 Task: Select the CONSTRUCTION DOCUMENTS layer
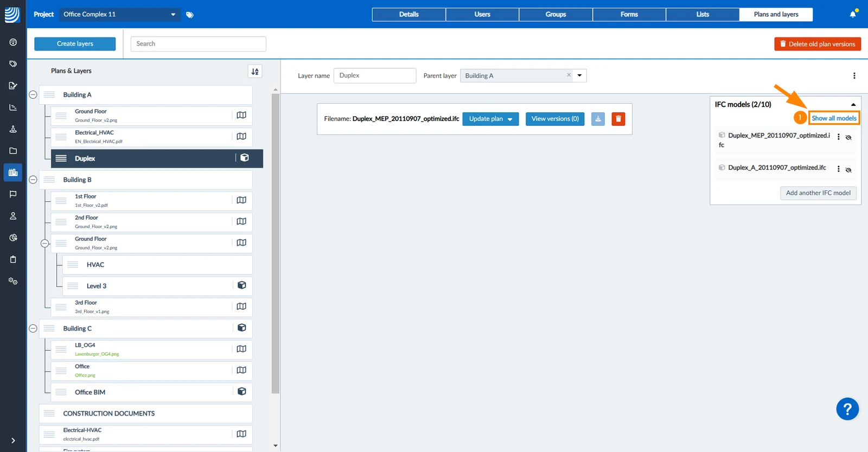(x=145, y=413)
